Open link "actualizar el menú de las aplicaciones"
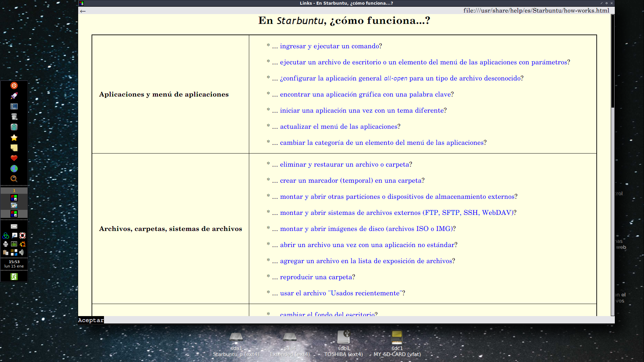 (x=338, y=127)
